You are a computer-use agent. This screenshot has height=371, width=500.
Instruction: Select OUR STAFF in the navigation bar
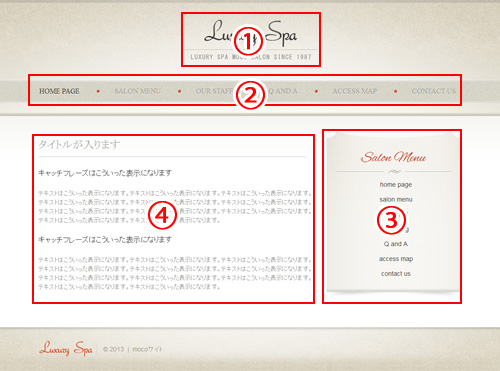tap(214, 91)
